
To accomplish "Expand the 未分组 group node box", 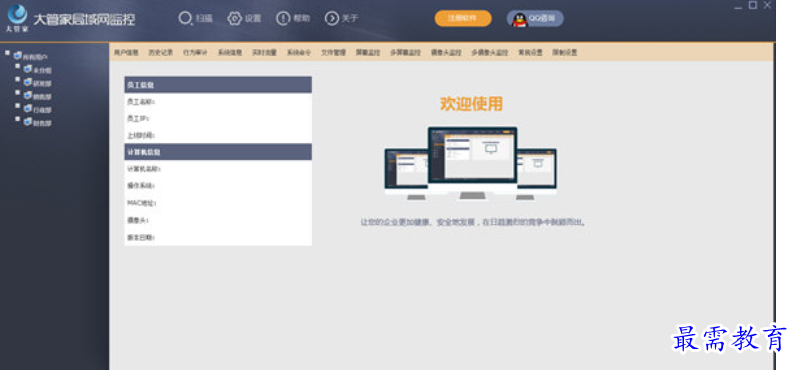I will (18, 65).
